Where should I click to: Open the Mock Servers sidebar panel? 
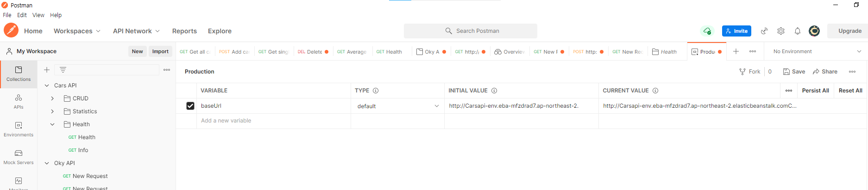[x=19, y=157]
